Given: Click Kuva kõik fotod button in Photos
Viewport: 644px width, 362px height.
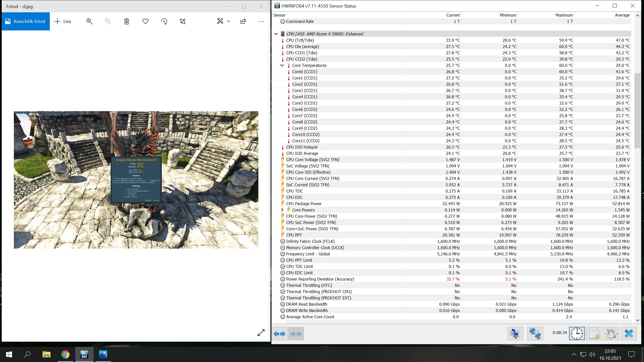Looking at the screenshot, I should [26, 21].
